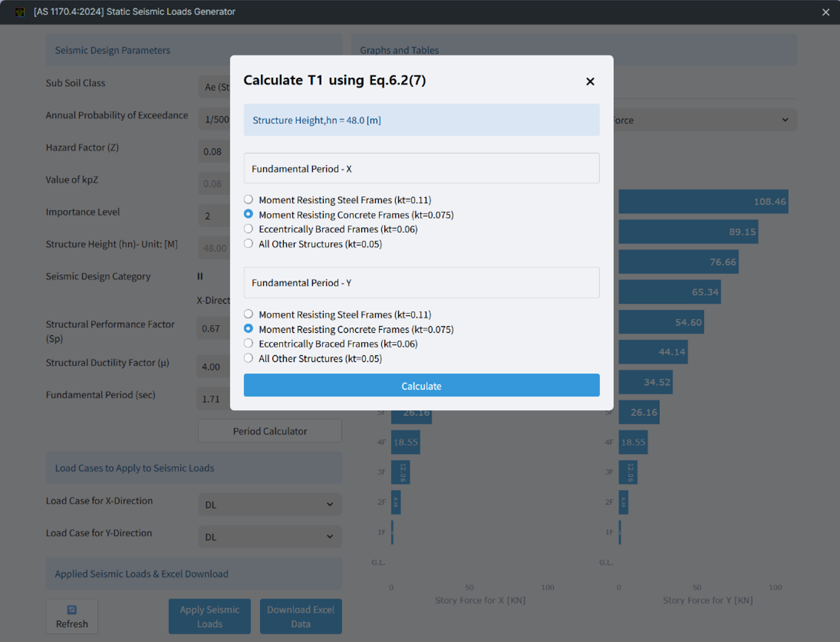Screen dimensions: 840x642
Task: Click the app icon in title bar
Action: (20, 12)
